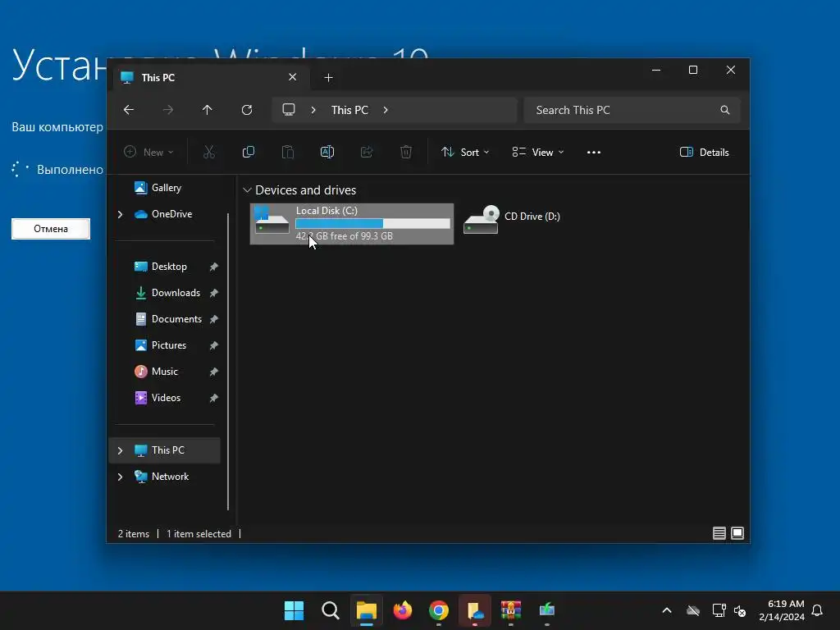Click the Share icon in toolbar

click(367, 152)
